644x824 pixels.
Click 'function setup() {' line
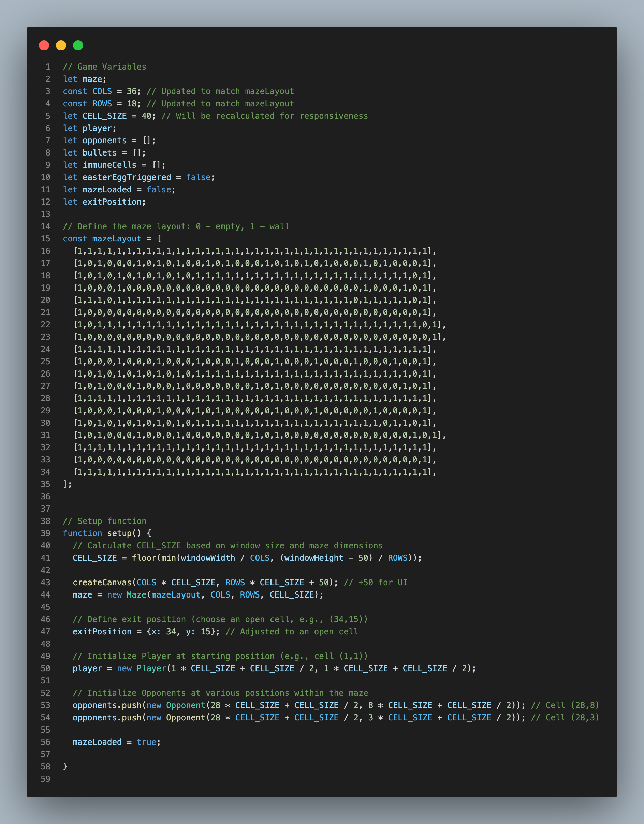click(107, 533)
